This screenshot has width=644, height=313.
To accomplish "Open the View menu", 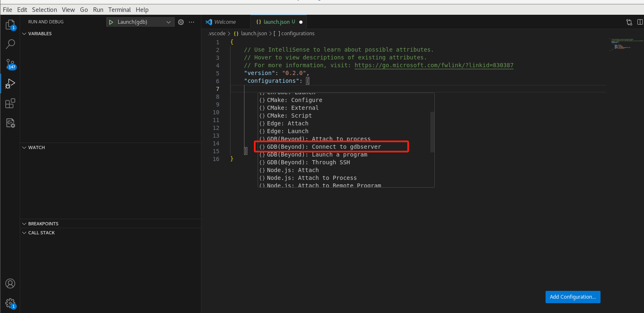I will tap(68, 10).
